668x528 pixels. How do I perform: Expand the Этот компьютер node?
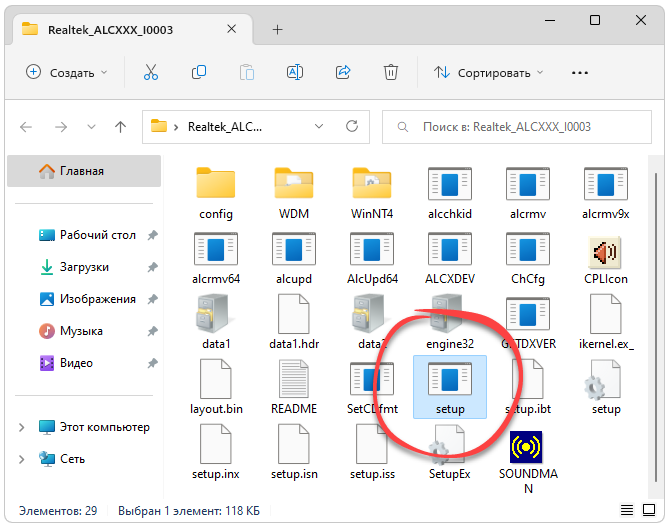(x=22, y=427)
